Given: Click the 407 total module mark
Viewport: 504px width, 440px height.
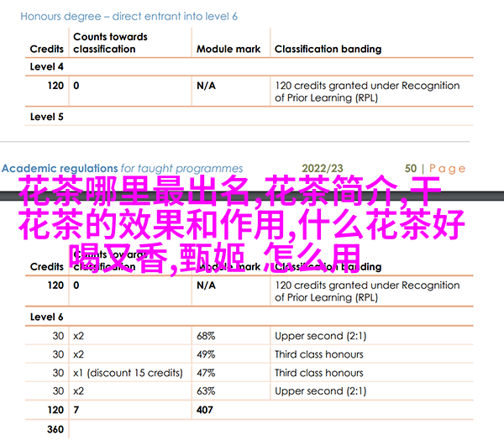Looking at the screenshot, I should pos(206,411).
